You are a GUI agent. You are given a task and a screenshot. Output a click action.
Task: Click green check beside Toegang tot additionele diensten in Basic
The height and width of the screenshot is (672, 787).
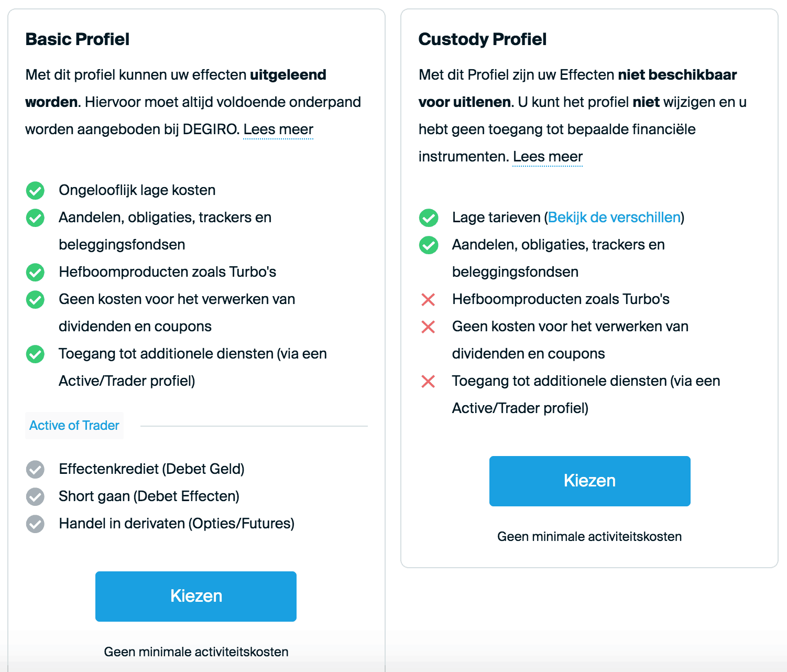[x=35, y=354]
